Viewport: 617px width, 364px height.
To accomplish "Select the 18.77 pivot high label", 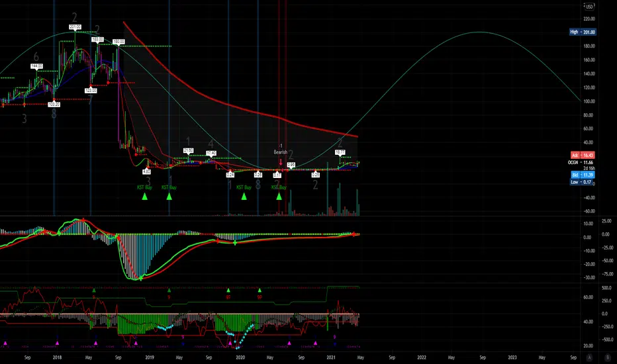I will tap(340, 152).
